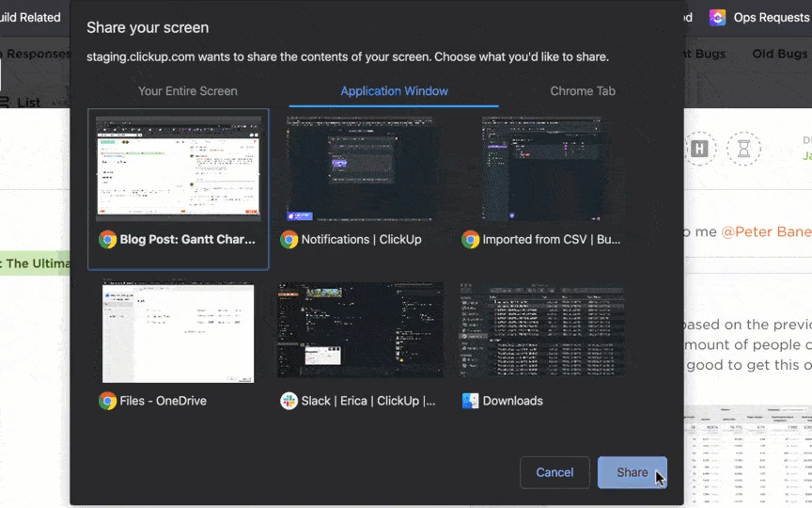Click the Chrome icon beside Files - OneDrive
Viewport: 812px width, 508px height.
point(108,401)
